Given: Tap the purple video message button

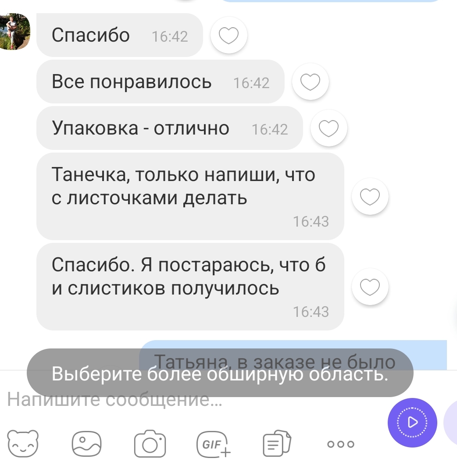Looking at the screenshot, I should coord(412,422).
